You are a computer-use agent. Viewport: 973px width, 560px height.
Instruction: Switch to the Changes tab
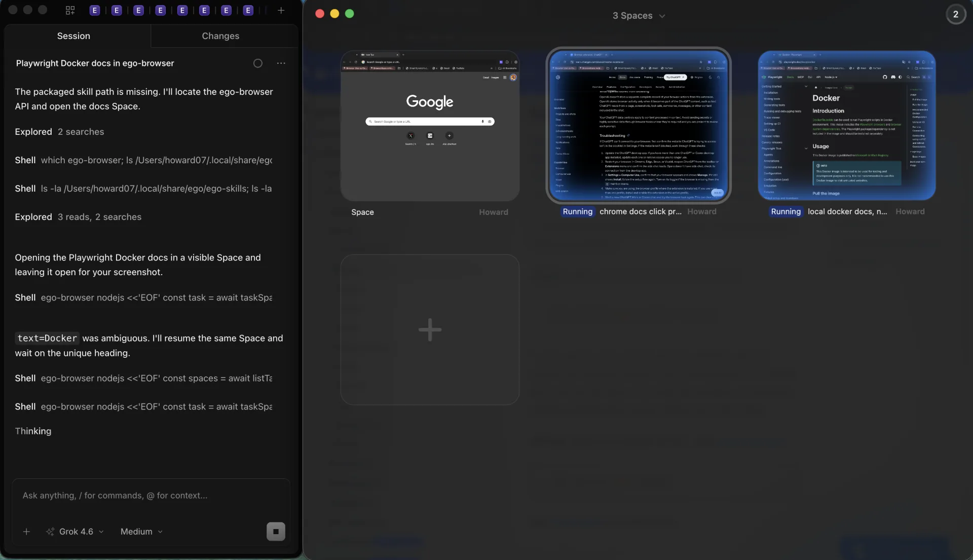pos(220,36)
